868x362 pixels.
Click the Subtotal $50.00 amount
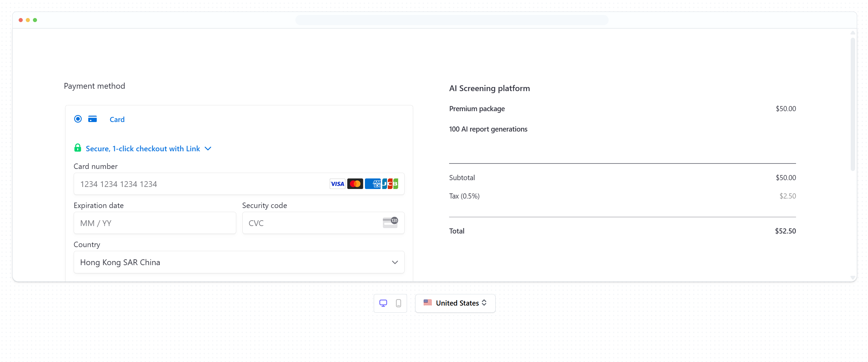pos(786,178)
